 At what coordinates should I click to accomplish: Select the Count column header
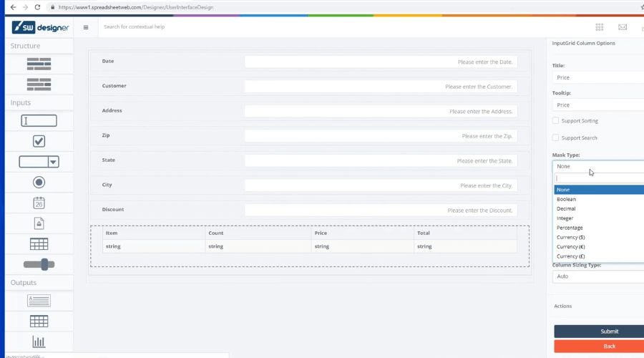click(x=258, y=233)
